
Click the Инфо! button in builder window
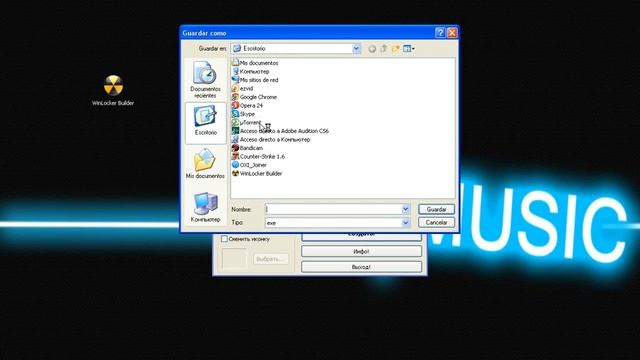tap(361, 251)
